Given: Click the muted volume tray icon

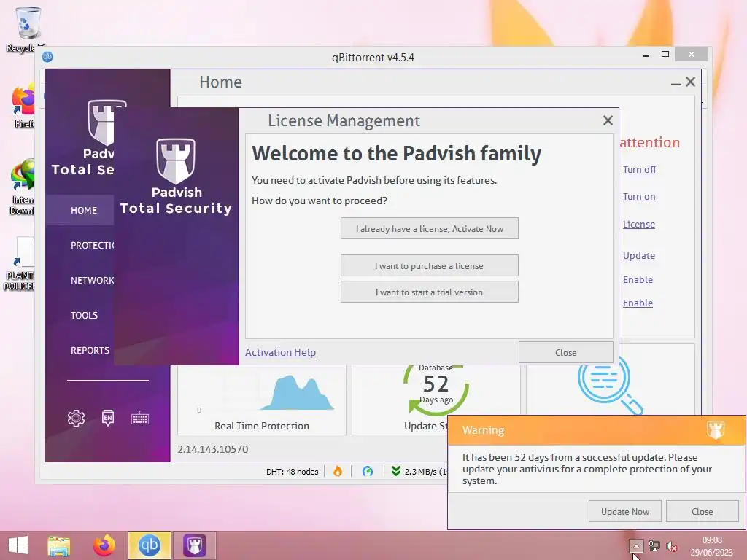Looking at the screenshot, I should (672, 546).
